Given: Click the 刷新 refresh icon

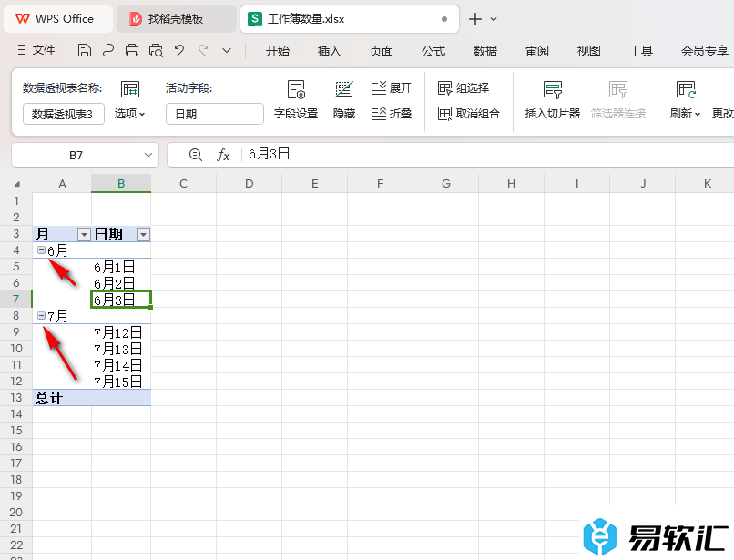Looking at the screenshot, I should [686, 89].
